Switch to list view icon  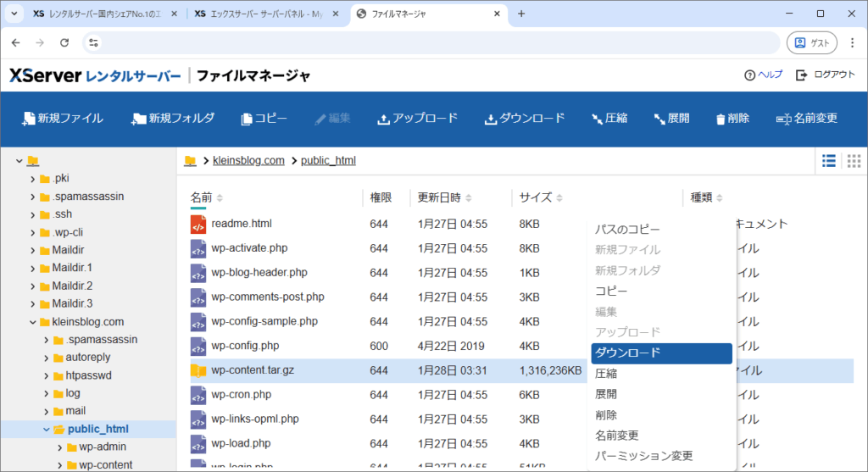(x=829, y=160)
